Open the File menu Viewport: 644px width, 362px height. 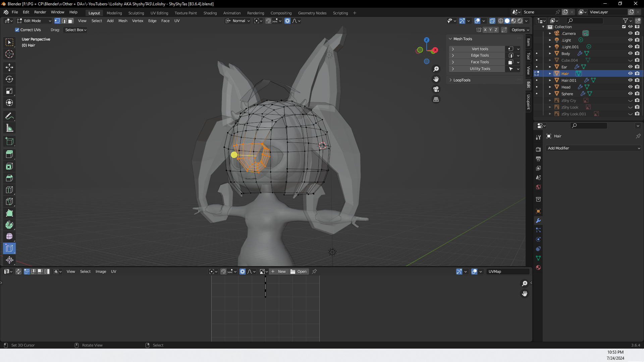point(15,12)
